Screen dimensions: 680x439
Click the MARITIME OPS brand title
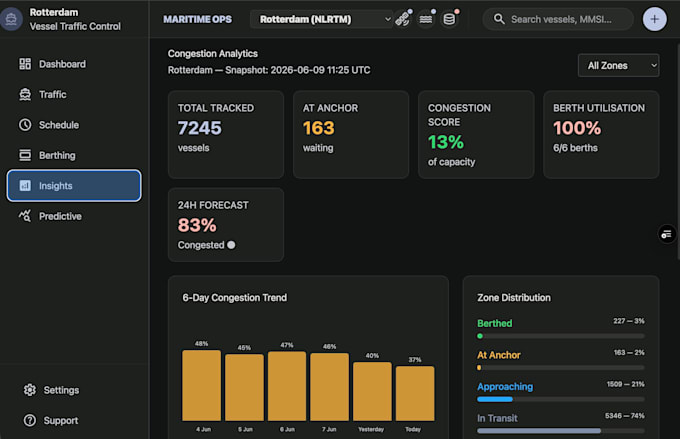coord(197,19)
